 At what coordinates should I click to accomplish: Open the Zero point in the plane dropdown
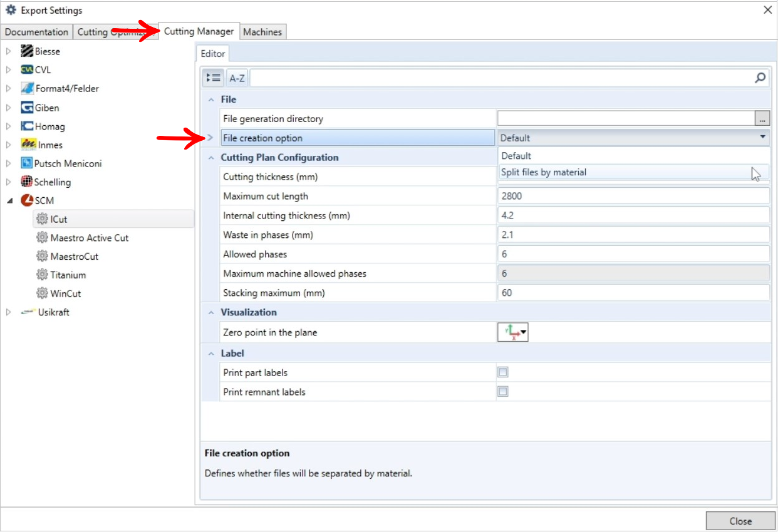(x=514, y=332)
